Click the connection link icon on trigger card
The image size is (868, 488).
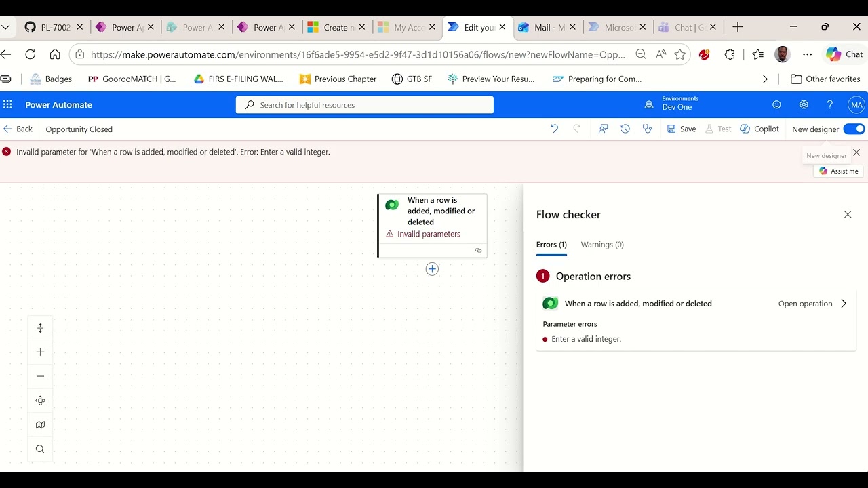point(478,250)
